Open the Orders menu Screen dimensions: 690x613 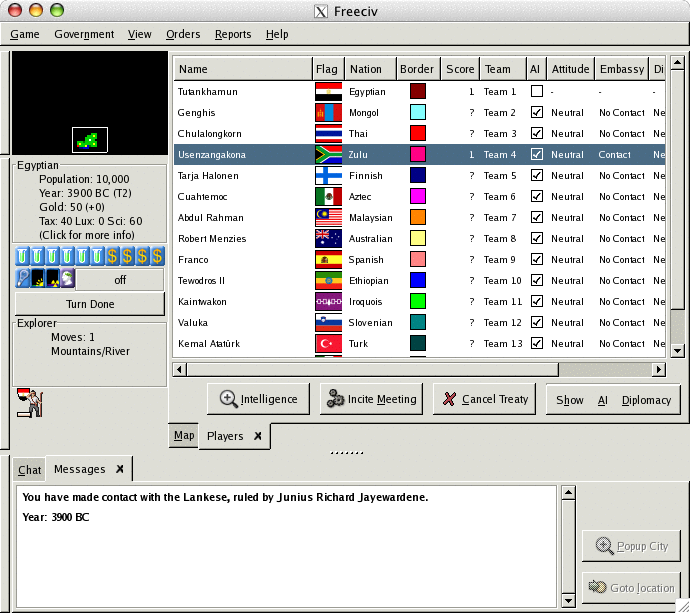tap(183, 34)
